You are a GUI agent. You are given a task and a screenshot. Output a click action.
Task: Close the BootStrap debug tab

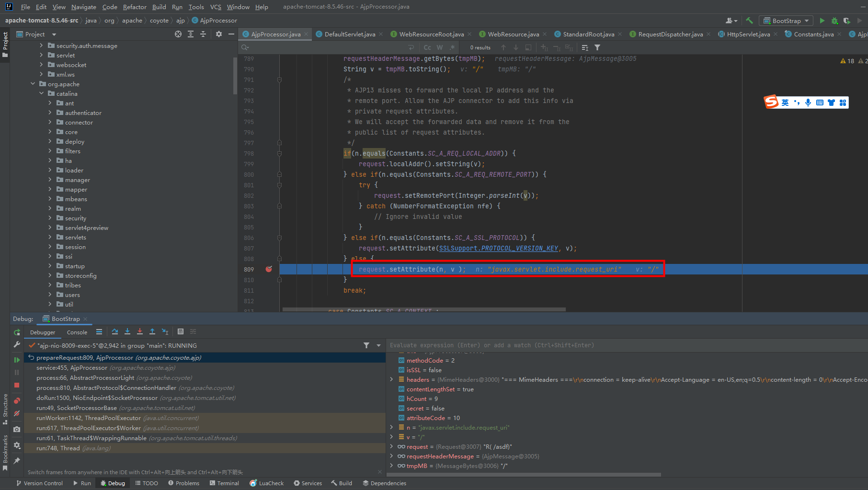click(85, 319)
